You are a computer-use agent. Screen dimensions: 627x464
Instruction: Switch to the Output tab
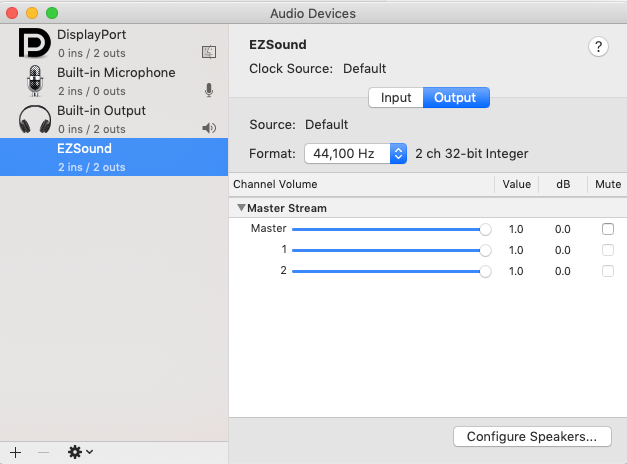[x=455, y=98]
